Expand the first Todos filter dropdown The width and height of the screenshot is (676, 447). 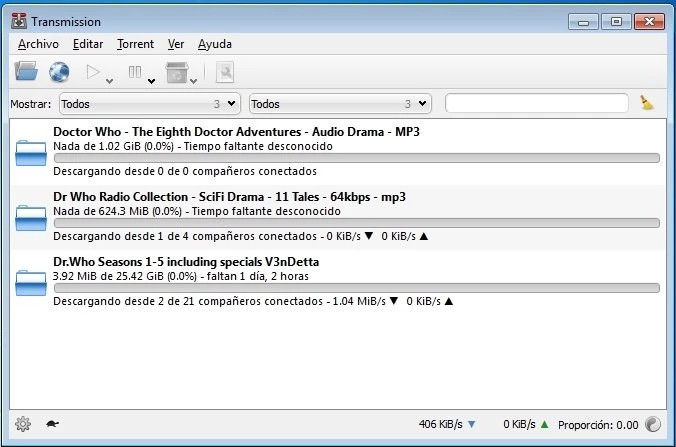[x=150, y=103]
